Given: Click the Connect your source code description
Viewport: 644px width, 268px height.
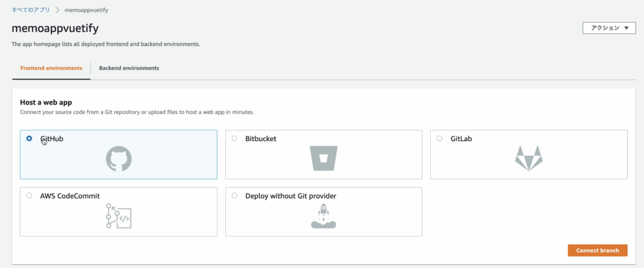Looking at the screenshot, I should (x=136, y=112).
